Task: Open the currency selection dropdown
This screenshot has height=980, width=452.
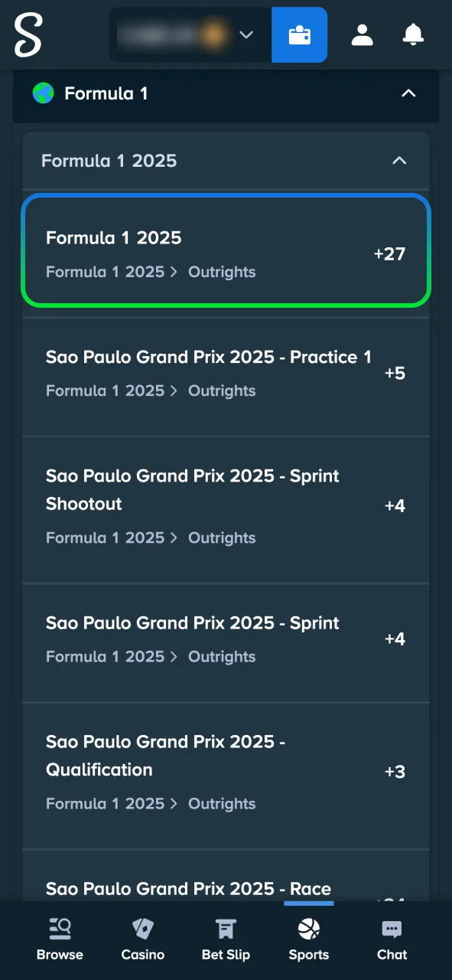Action: [x=246, y=34]
